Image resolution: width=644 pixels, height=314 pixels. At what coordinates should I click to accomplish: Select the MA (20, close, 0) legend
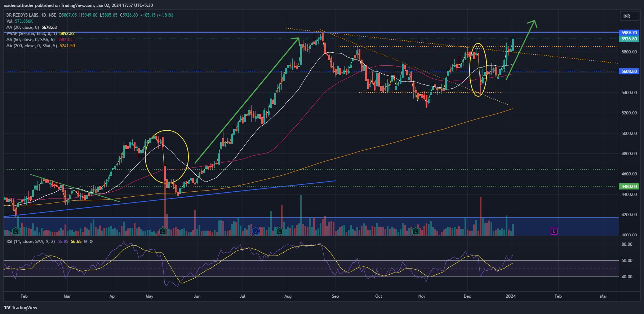coord(22,27)
